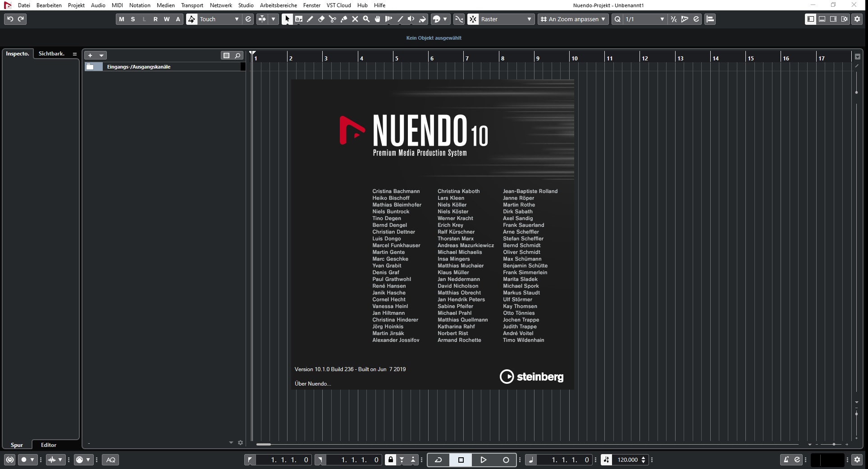The image size is (868, 469).
Task: Open the auto-scroll settings dropdown arrow
Action: [273, 19]
